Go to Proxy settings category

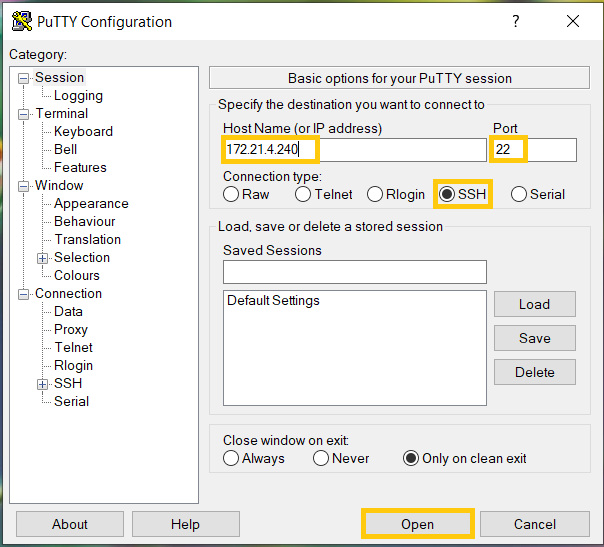(x=71, y=329)
